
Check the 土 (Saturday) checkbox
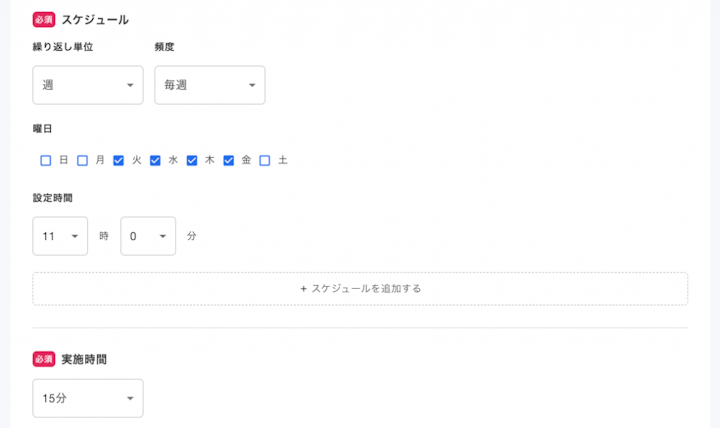click(265, 160)
